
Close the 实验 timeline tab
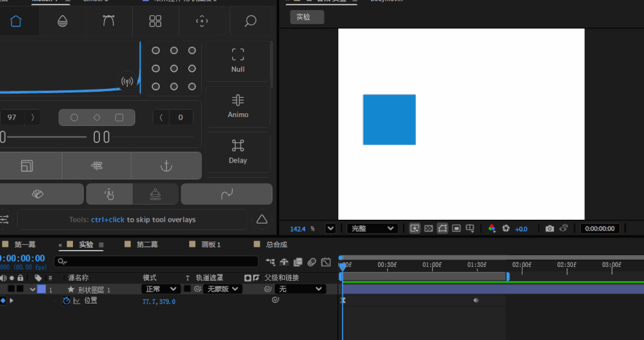(x=60, y=245)
